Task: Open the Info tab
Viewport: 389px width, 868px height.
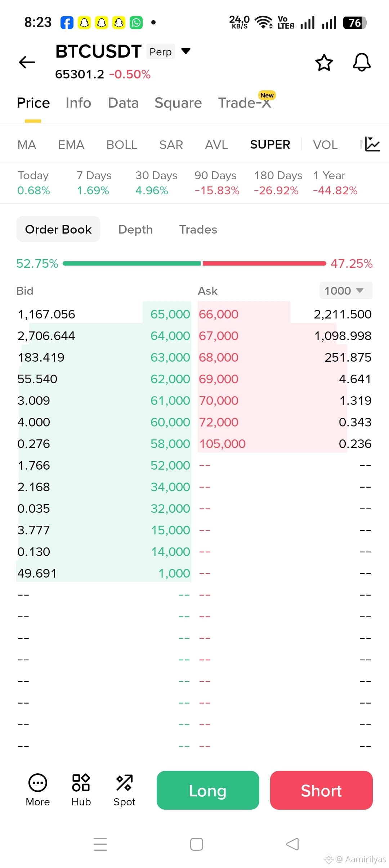Action: coord(78,103)
